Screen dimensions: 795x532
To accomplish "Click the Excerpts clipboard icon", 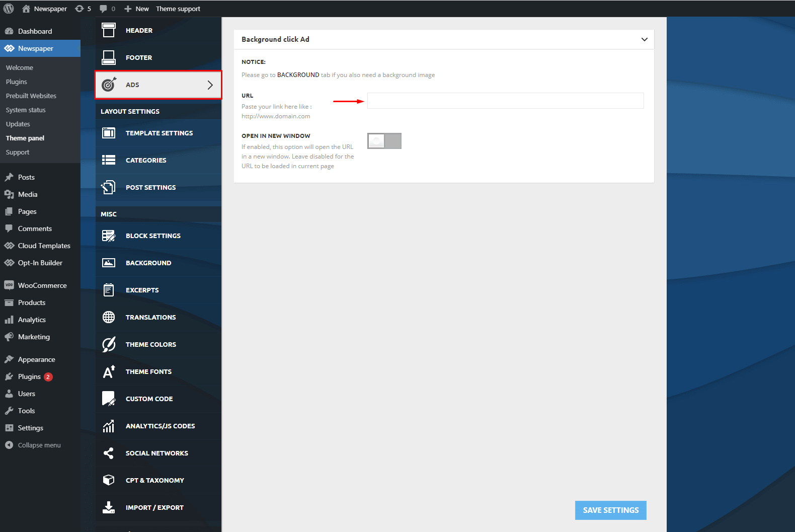I will coord(109,290).
